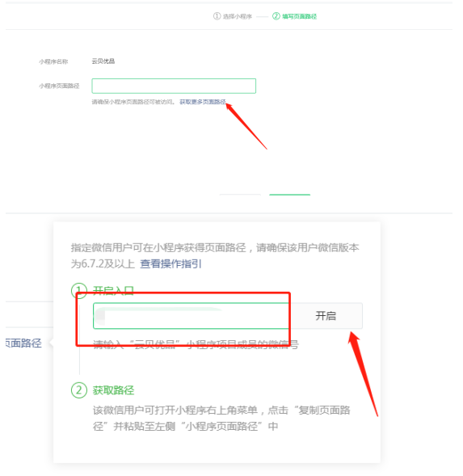Click the green circled 2 beside 获取路径
Screen dimensions: 463x476
79,390
